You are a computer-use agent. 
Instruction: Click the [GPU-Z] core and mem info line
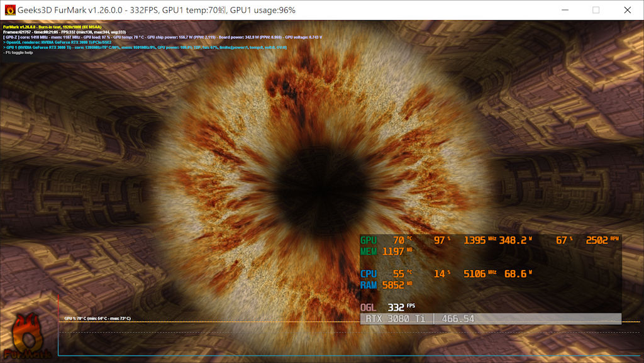tap(163, 37)
